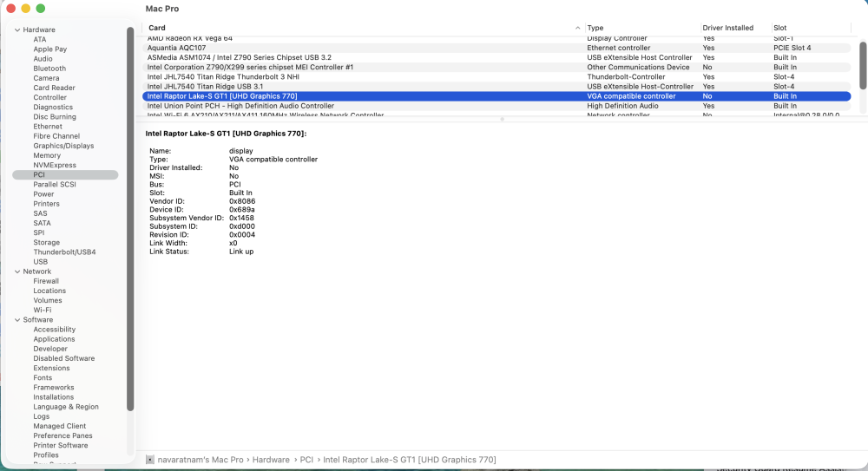The image size is (868, 471).
Task: Click the sidebar vertical scrollbar
Action: pos(130,219)
